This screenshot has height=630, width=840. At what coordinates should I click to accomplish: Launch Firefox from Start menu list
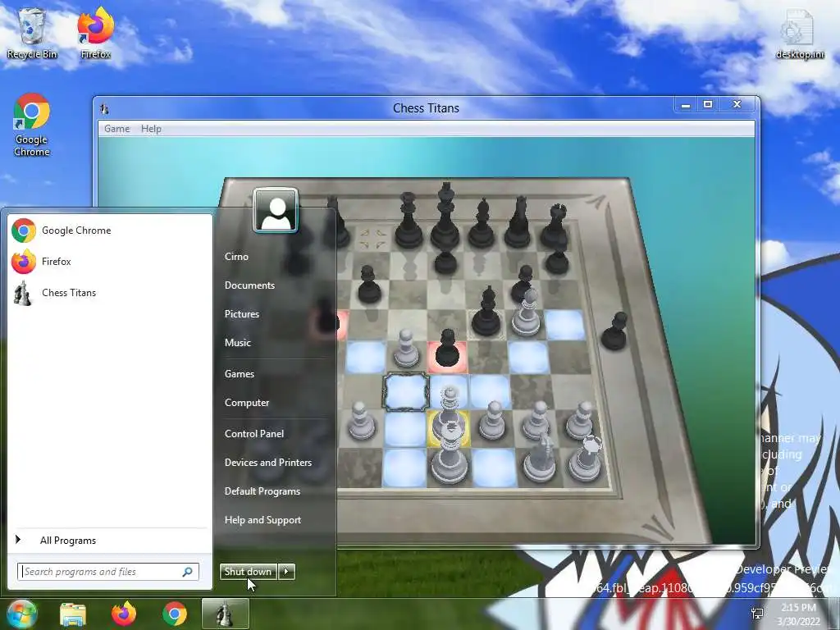110,262
